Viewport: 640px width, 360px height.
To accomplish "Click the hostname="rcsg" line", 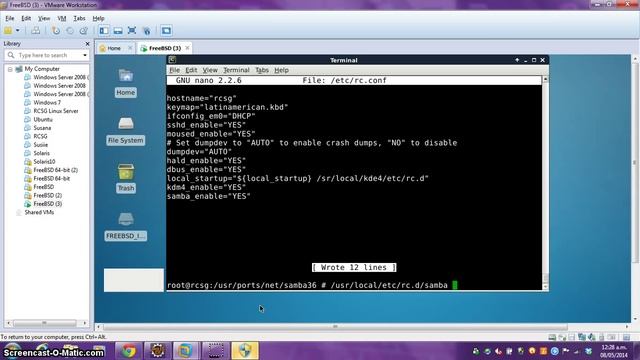I will [x=202, y=98].
